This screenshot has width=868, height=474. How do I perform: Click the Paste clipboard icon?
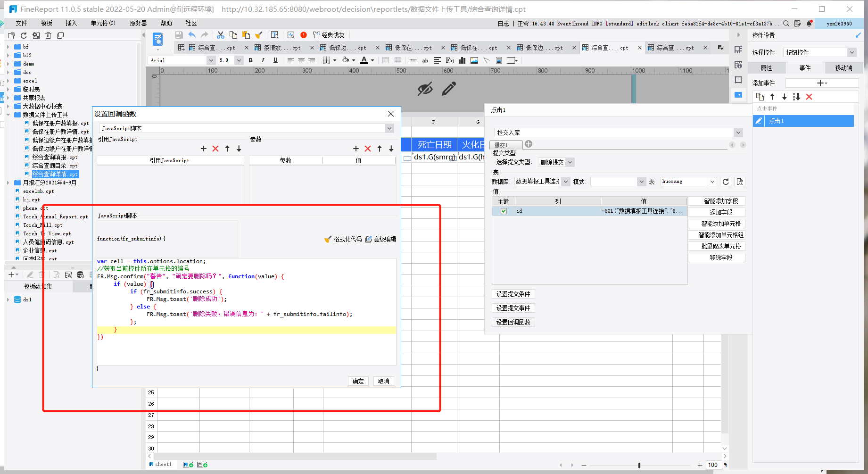point(246,35)
